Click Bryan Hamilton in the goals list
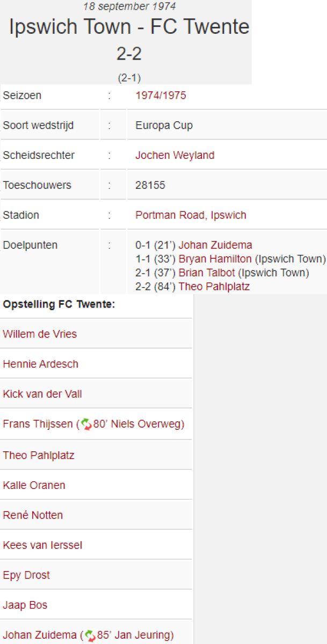Screen dimensions: 327x644 215,259
